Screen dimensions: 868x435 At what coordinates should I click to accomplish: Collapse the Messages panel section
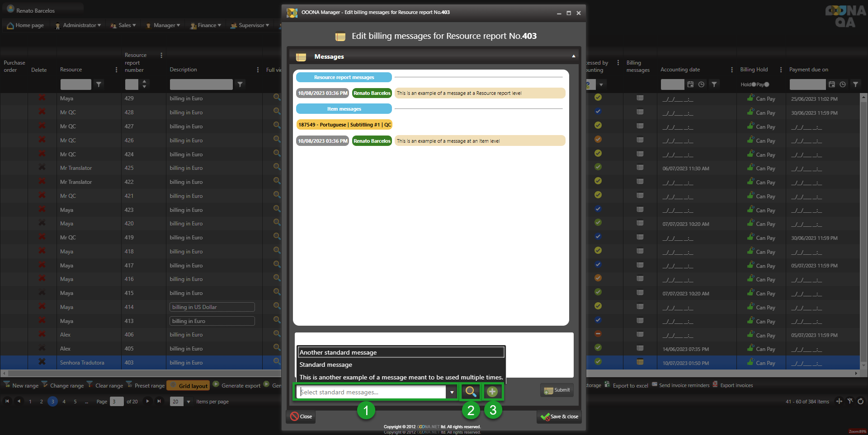pyautogui.click(x=573, y=56)
